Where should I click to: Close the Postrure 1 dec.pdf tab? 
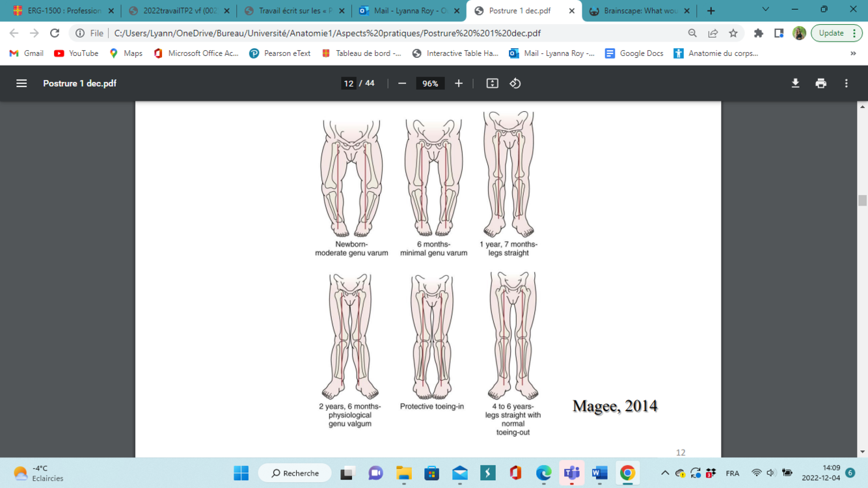point(571,11)
